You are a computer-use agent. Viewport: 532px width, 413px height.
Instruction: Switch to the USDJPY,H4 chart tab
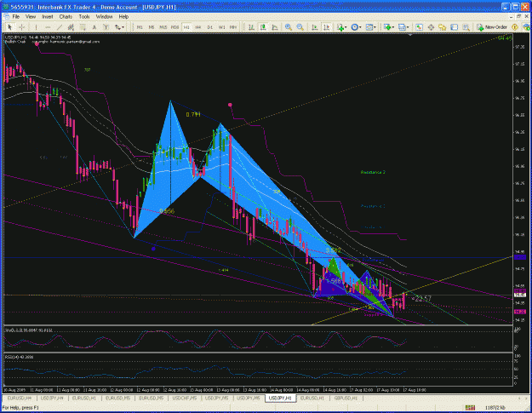coord(52,398)
